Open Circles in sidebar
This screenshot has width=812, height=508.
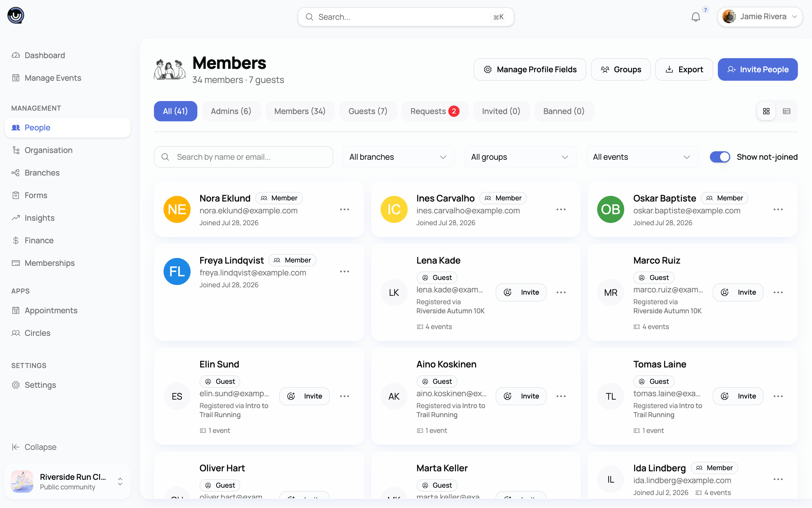(67, 333)
